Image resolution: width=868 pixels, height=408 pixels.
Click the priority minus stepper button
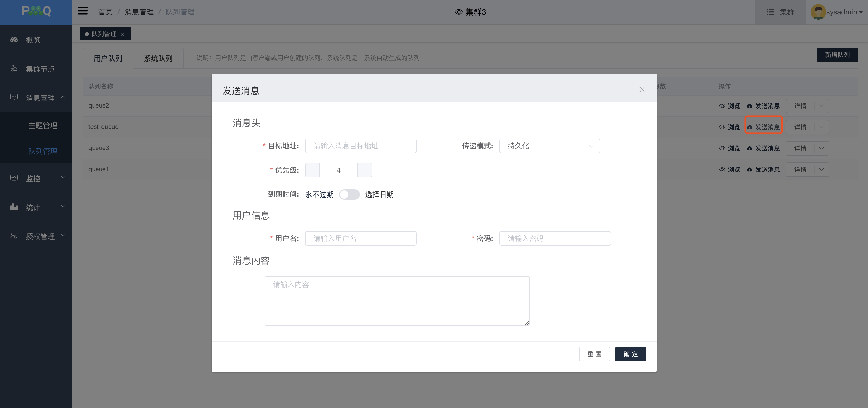click(313, 170)
